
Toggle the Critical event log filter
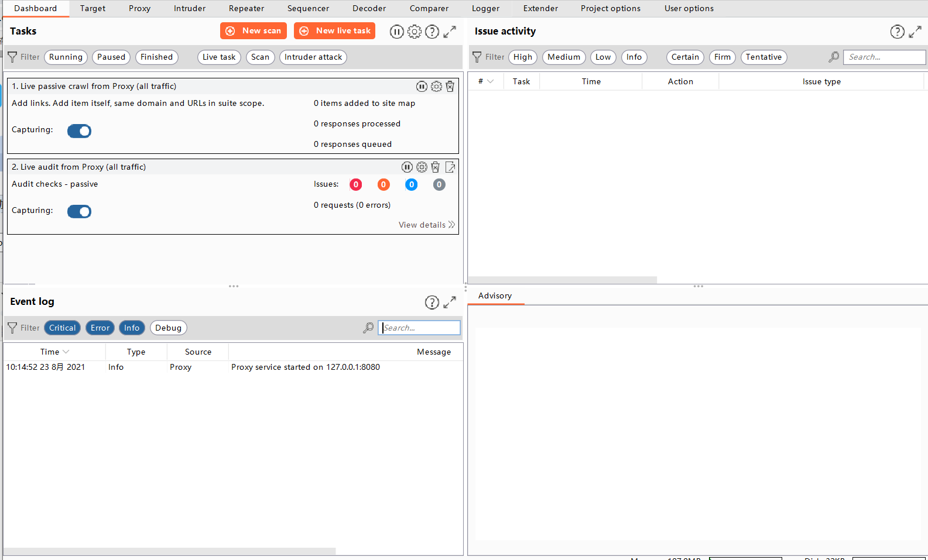[x=63, y=328]
